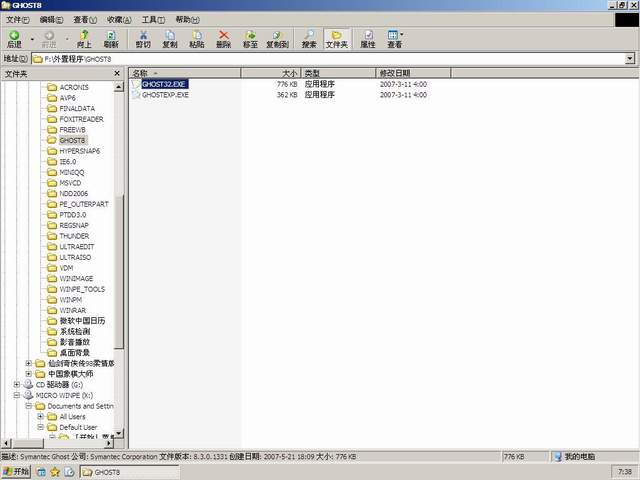The image size is (640, 480).
Task: Click the Delete (删除) red X icon
Action: pos(223,39)
